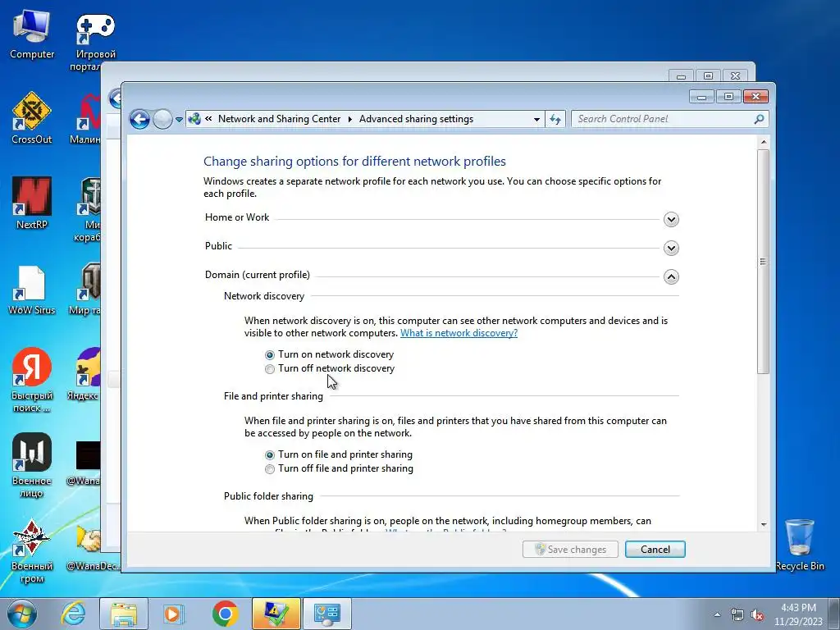Click the Public folder sharing heading
Image resolution: width=840 pixels, height=630 pixels.
(x=268, y=496)
